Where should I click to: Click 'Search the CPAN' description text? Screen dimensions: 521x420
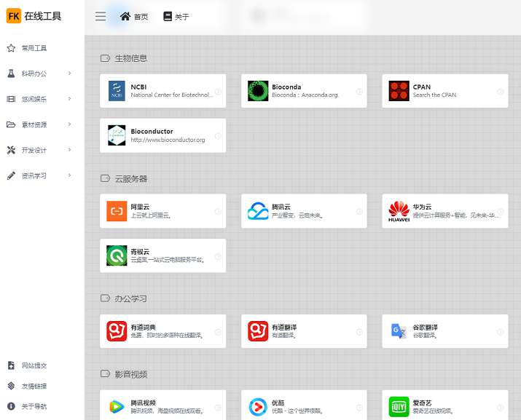pyautogui.click(x=434, y=95)
